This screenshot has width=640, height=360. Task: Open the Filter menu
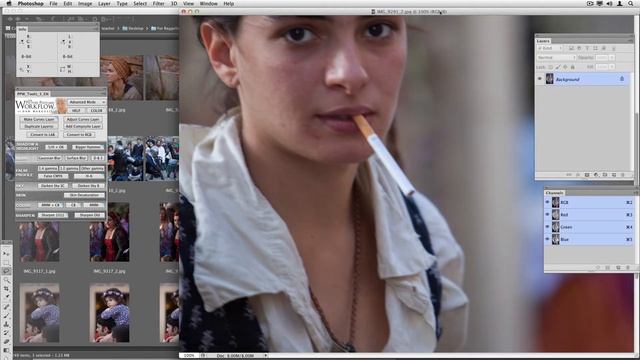tap(158, 4)
